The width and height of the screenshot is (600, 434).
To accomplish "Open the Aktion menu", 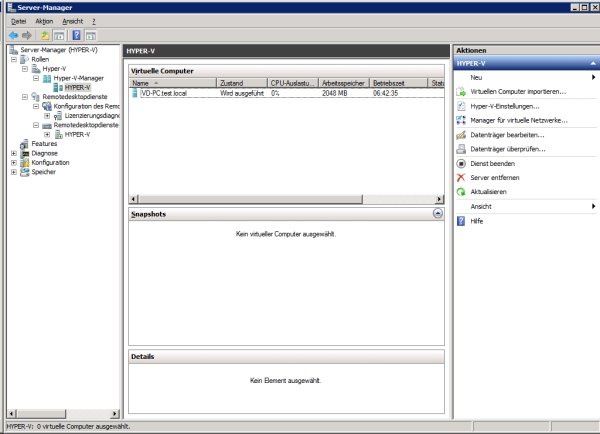I will click(44, 21).
